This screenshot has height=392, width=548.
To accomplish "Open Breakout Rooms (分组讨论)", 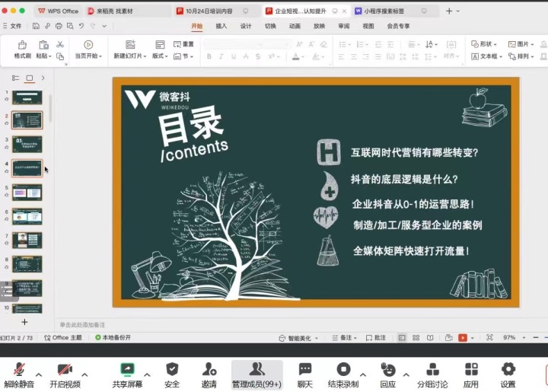I will tap(432, 375).
